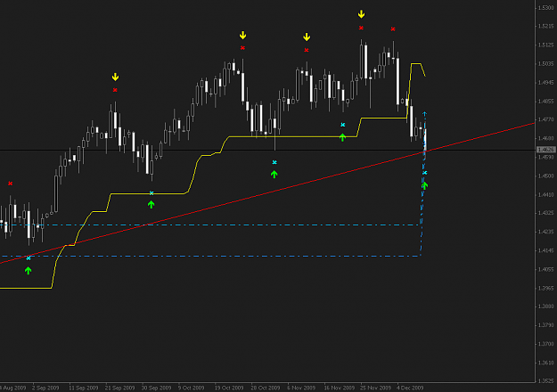The image size is (557, 392).
Task: Click the 1.5035 price label
Action: (545, 64)
